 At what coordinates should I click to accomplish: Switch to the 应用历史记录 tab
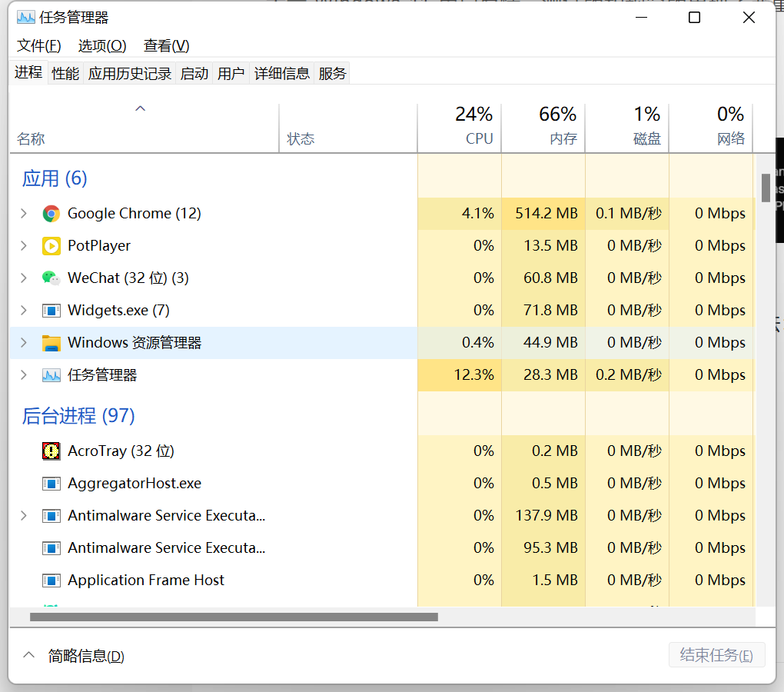(x=129, y=74)
